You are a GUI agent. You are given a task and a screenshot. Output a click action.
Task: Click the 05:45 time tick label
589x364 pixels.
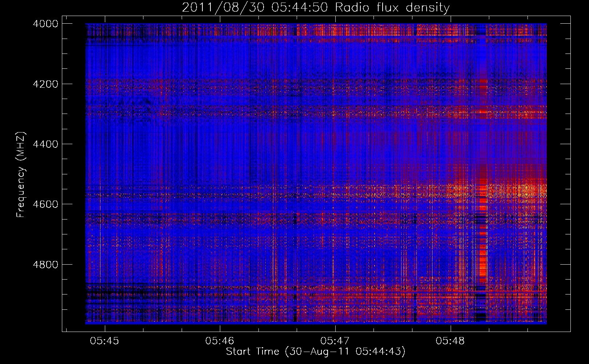tap(104, 341)
